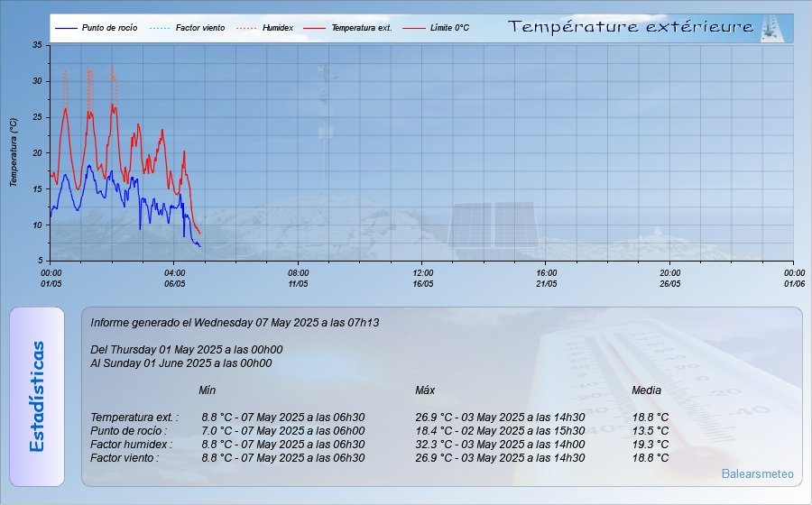Click the minimum value in the Factor humidex row
Viewport: 812px width, 505px height.
[283, 444]
